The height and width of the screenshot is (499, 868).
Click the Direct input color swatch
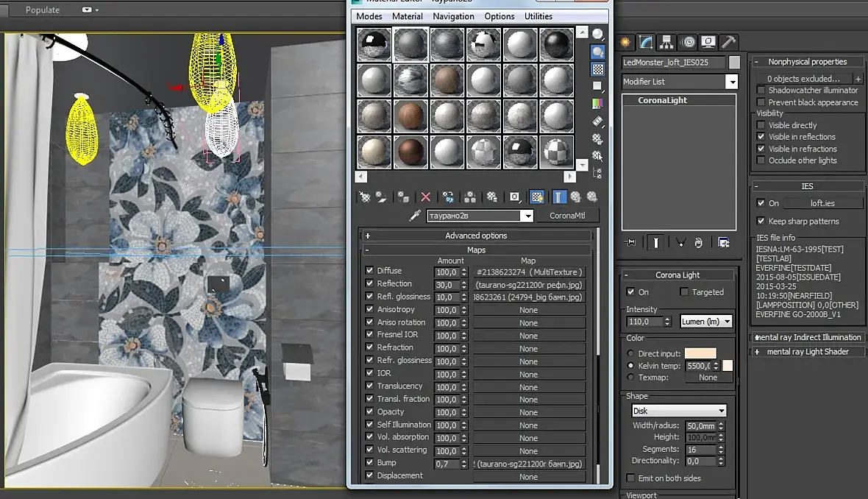coord(700,354)
